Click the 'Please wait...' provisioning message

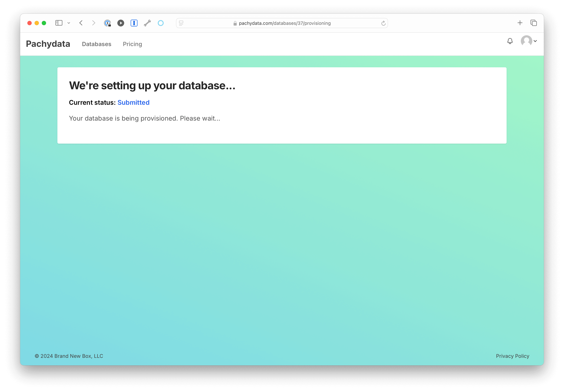tap(144, 118)
